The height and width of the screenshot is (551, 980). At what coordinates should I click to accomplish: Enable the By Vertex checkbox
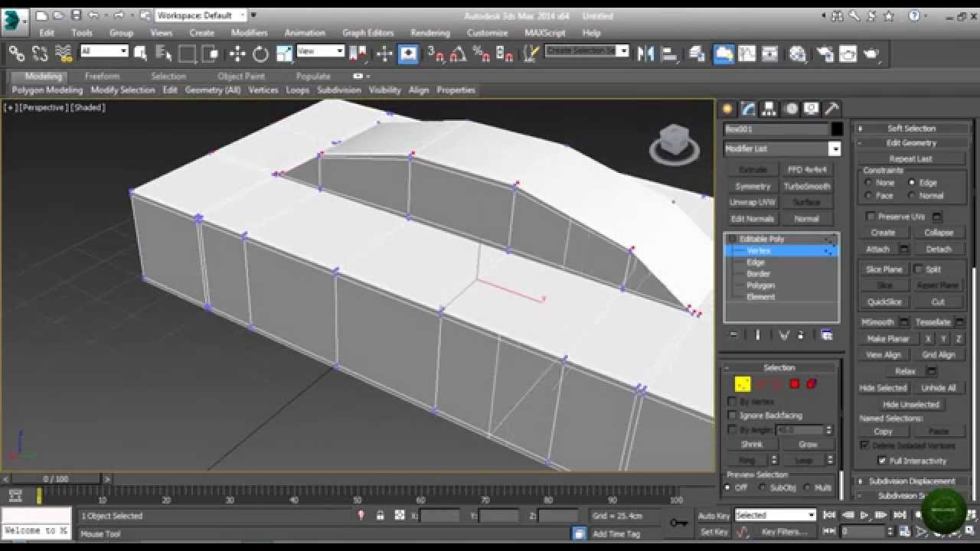tap(732, 402)
